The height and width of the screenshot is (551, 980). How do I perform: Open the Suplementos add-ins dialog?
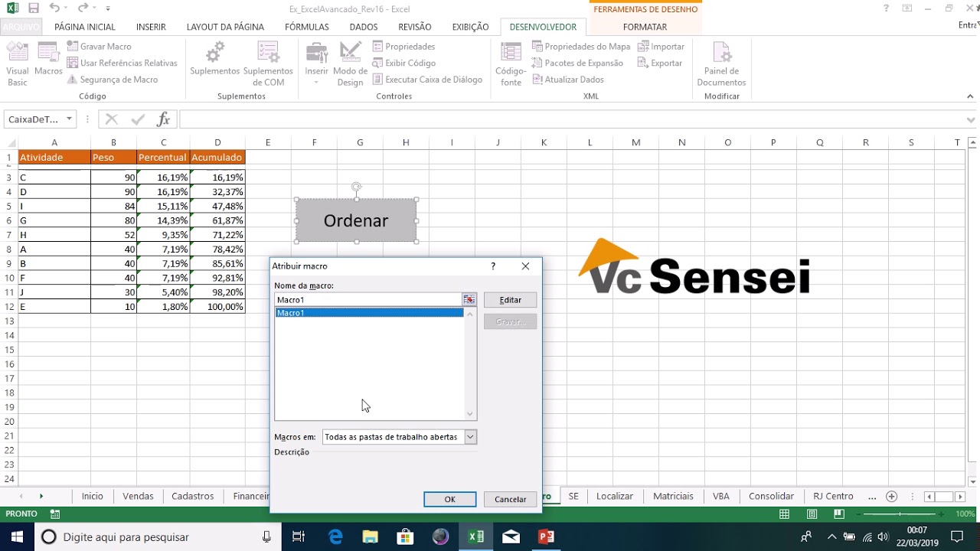point(215,60)
